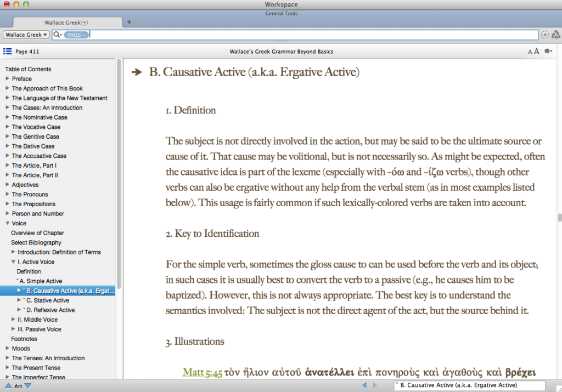Click the arrow marker beside Causative Active heading
The image size is (562, 392).
coord(136,72)
